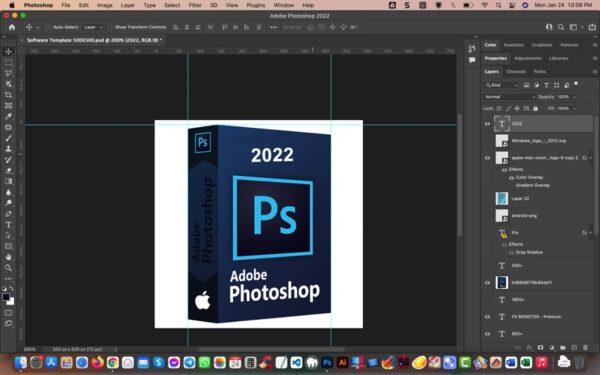The image size is (600, 375).
Task: Toggle the layer filter on/off switch
Action: [576, 84]
